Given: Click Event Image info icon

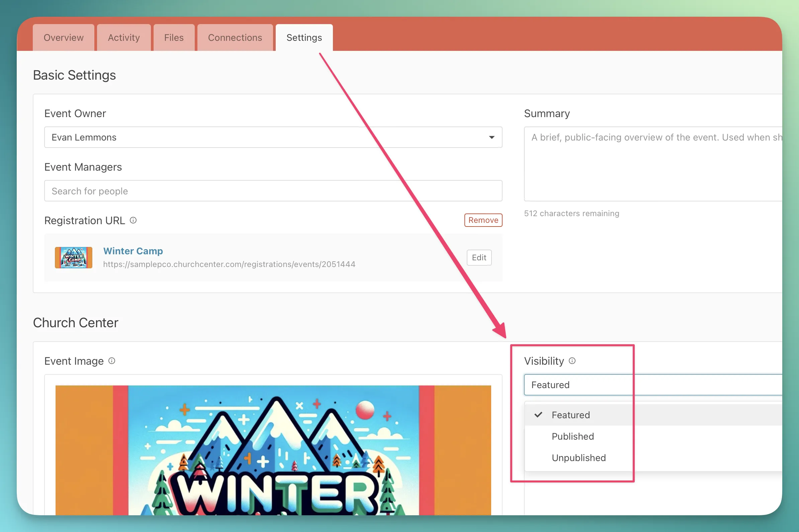Looking at the screenshot, I should coord(112,361).
